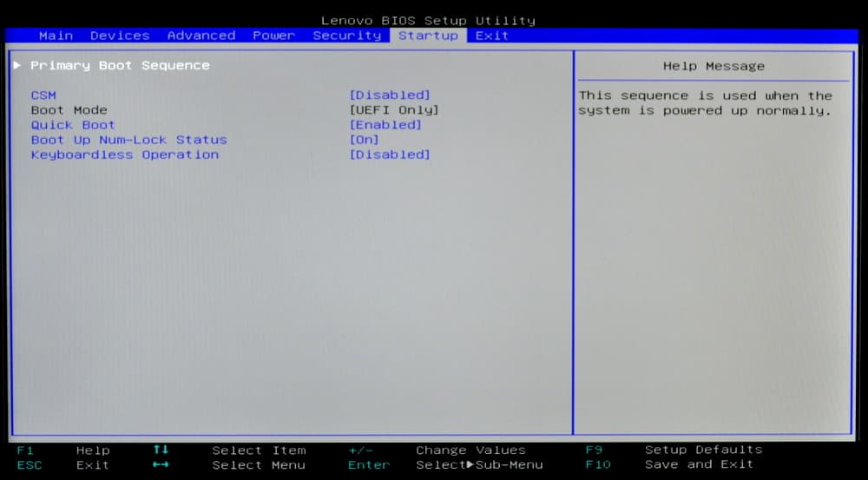The image size is (868, 480).
Task: Switch to the Devices tab
Action: click(120, 36)
